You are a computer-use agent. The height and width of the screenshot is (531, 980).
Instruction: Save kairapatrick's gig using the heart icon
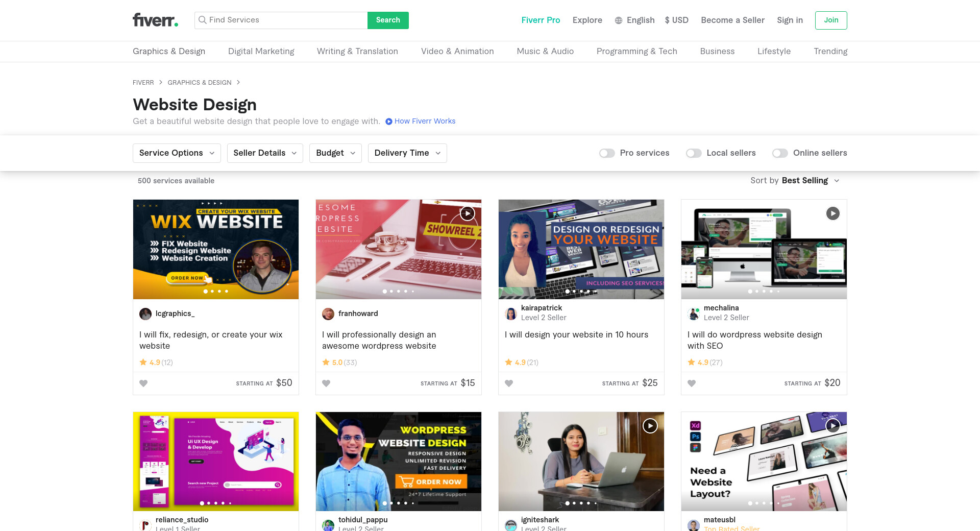point(509,383)
